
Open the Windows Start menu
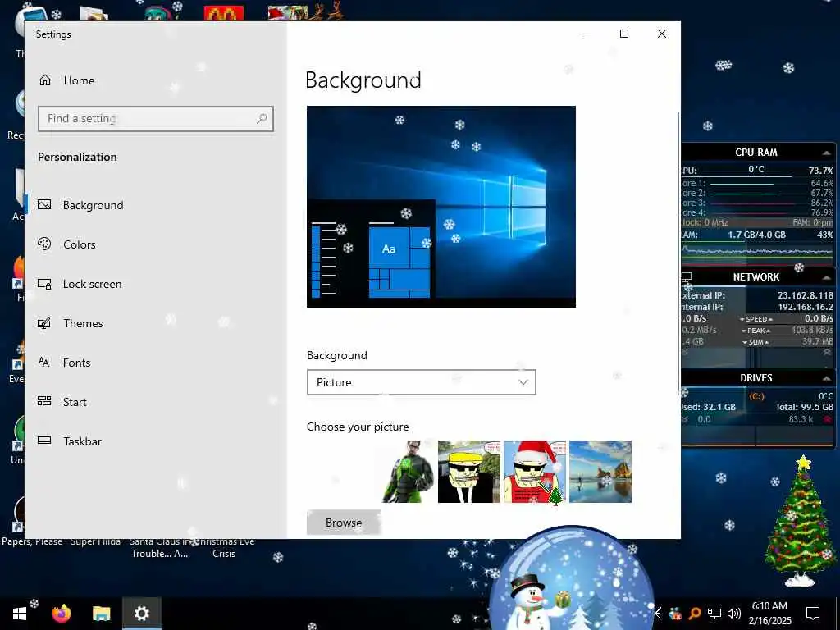coord(20,614)
